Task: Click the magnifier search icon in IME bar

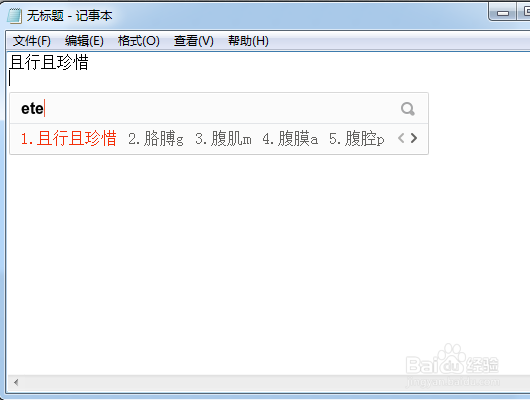Action: [x=408, y=109]
